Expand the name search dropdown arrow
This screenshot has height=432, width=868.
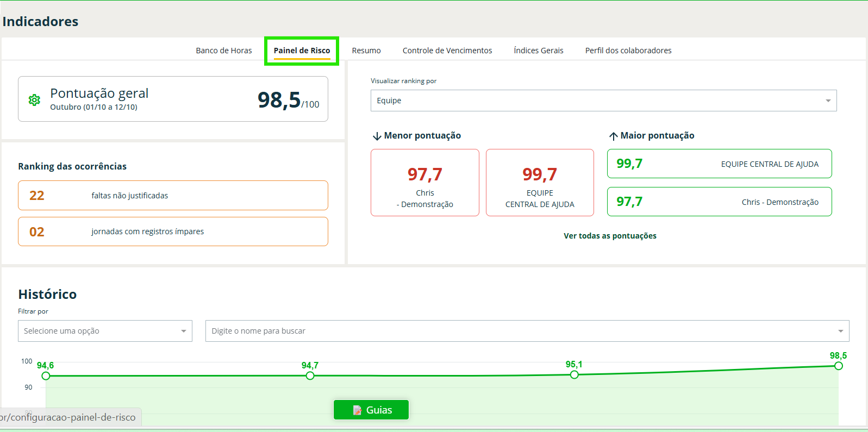tap(840, 331)
